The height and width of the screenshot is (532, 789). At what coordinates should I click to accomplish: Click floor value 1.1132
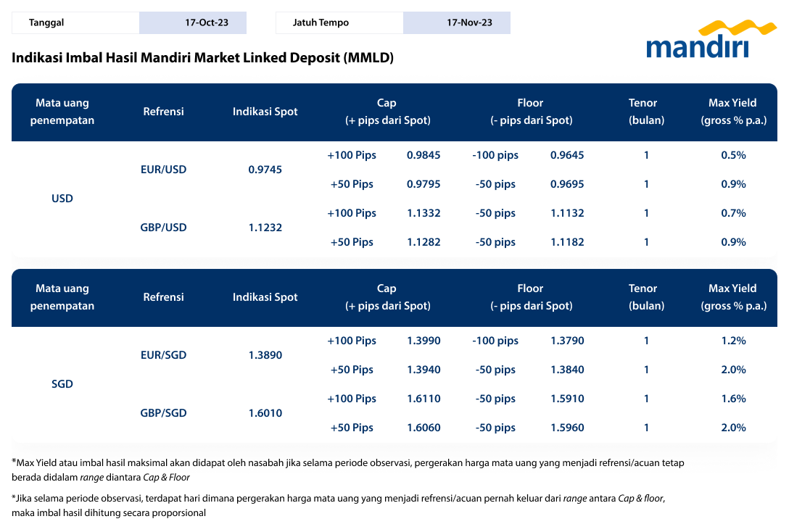pos(567,213)
